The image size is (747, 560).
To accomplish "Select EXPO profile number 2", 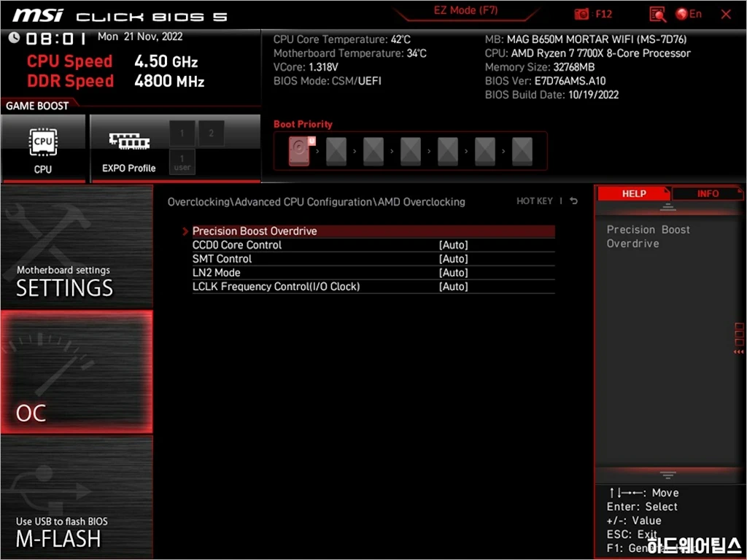I will tap(211, 133).
